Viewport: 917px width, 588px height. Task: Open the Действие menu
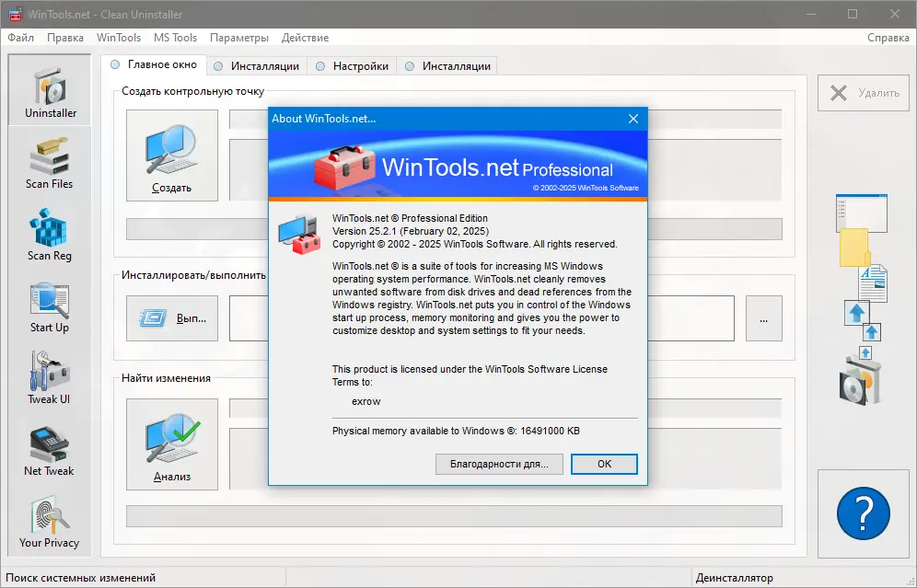click(x=306, y=38)
